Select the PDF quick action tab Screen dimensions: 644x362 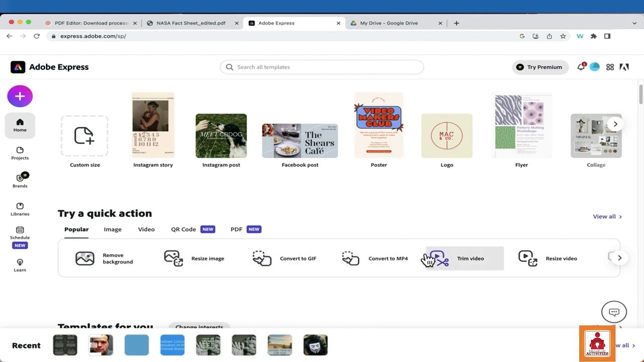tap(246, 229)
